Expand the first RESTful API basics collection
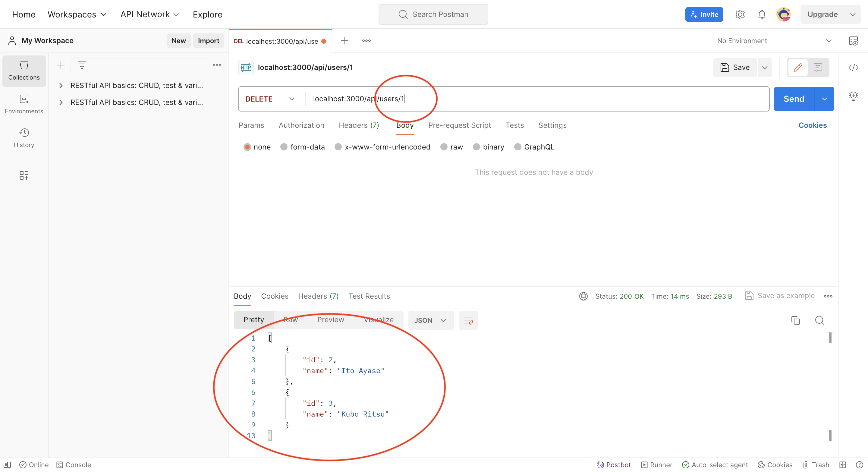868x472 pixels. (61, 85)
